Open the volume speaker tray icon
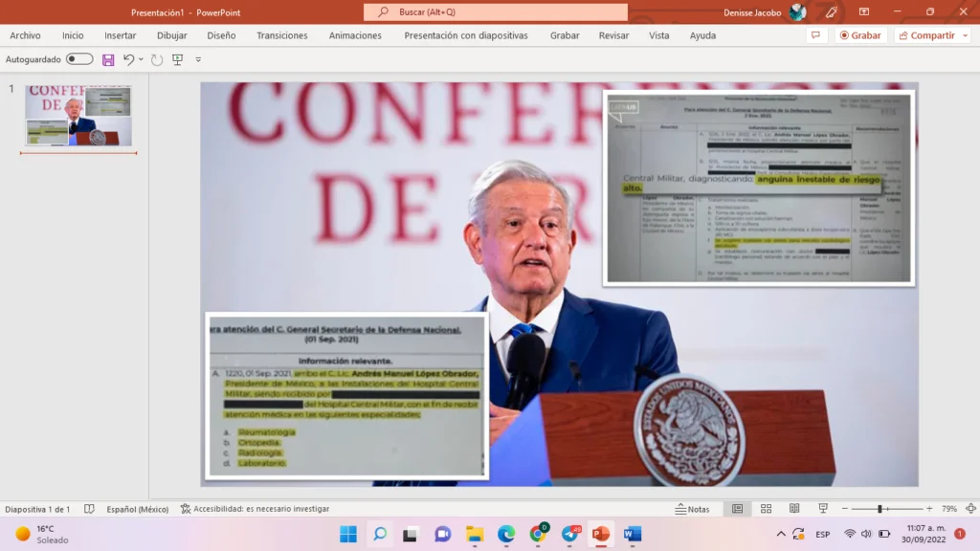This screenshot has height=551, width=980. pyautogui.click(x=866, y=534)
